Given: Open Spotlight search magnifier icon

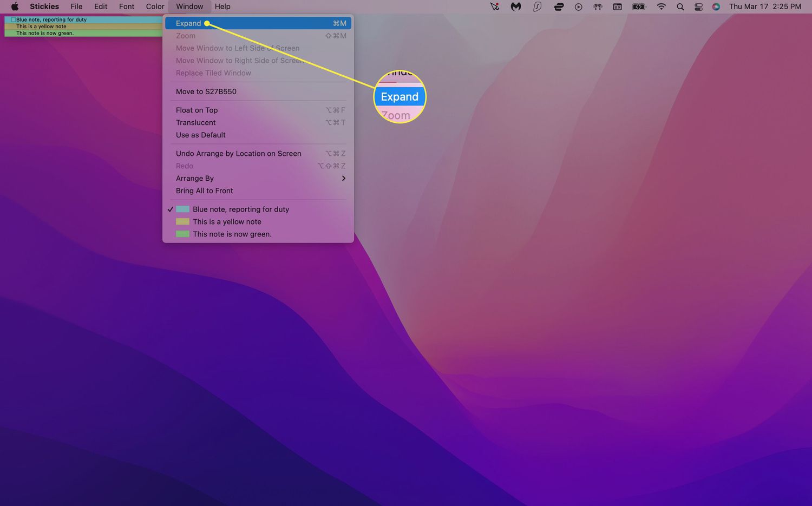Looking at the screenshot, I should (680, 6).
